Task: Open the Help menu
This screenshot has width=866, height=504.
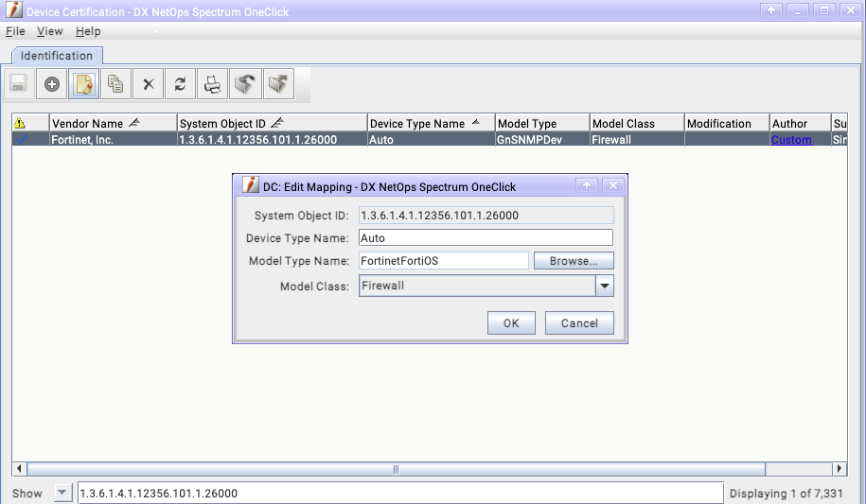Action: click(88, 31)
